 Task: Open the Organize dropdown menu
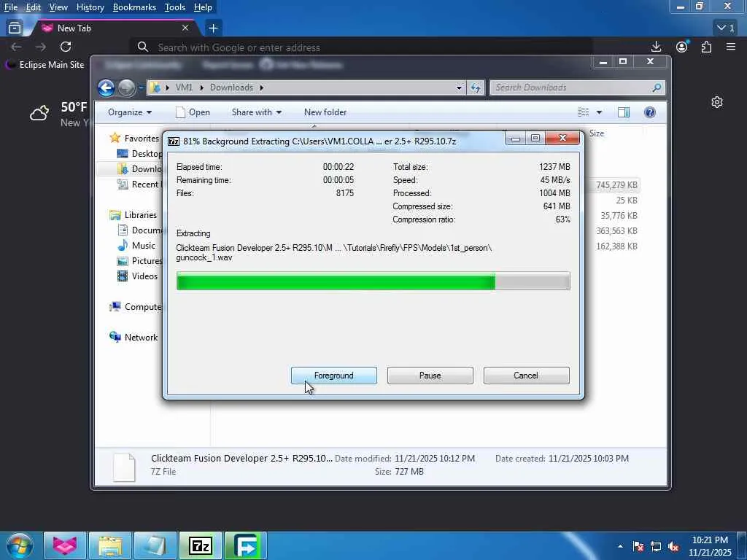click(130, 112)
